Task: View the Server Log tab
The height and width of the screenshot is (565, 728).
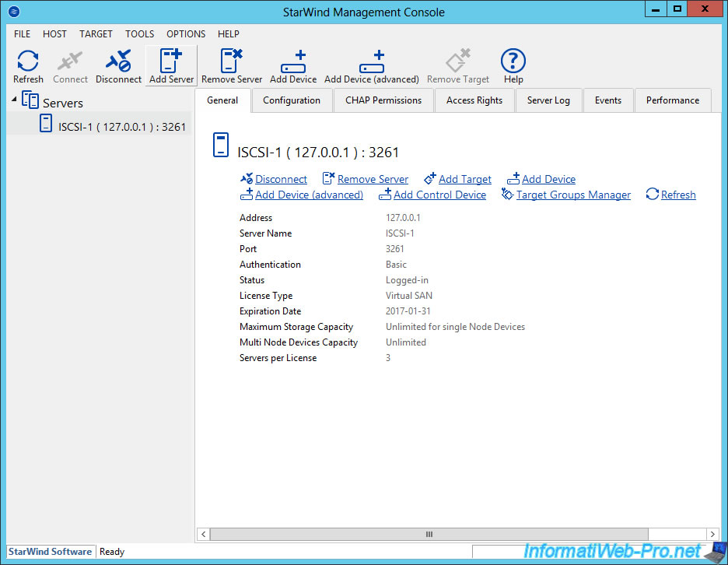Action: [x=548, y=100]
